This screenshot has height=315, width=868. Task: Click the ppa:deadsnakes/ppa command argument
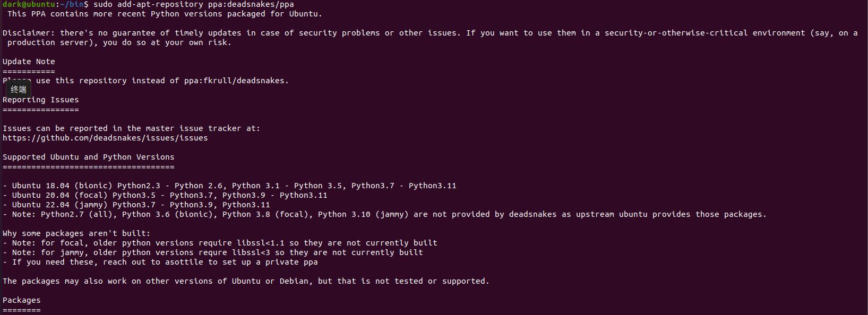point(251,4)
